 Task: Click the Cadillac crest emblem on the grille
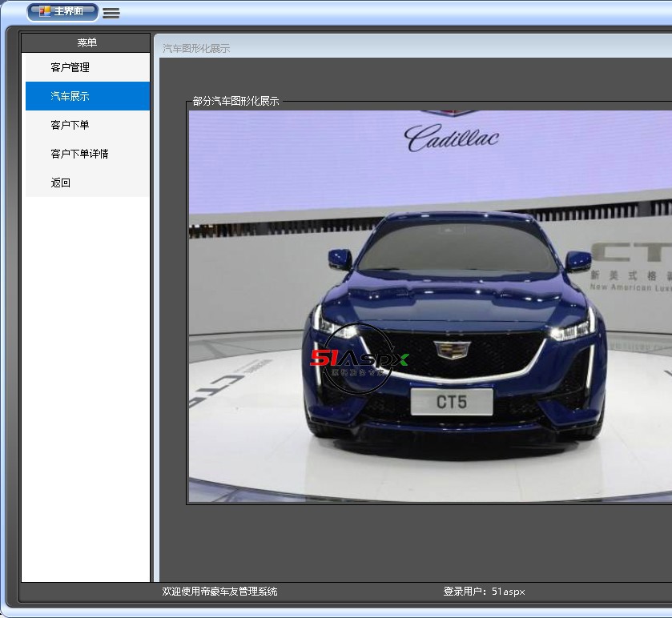[x=453, y=350]
